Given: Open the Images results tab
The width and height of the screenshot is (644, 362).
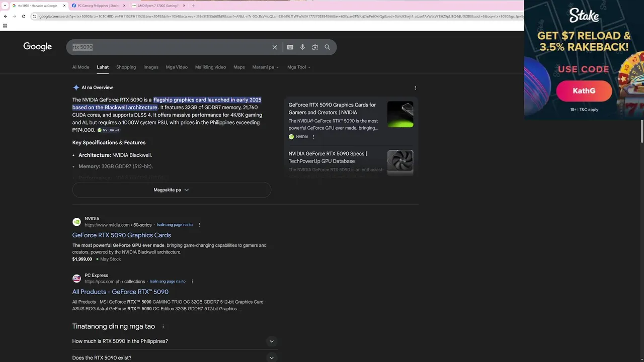Looking at the screenshot, I should [151, 67].
